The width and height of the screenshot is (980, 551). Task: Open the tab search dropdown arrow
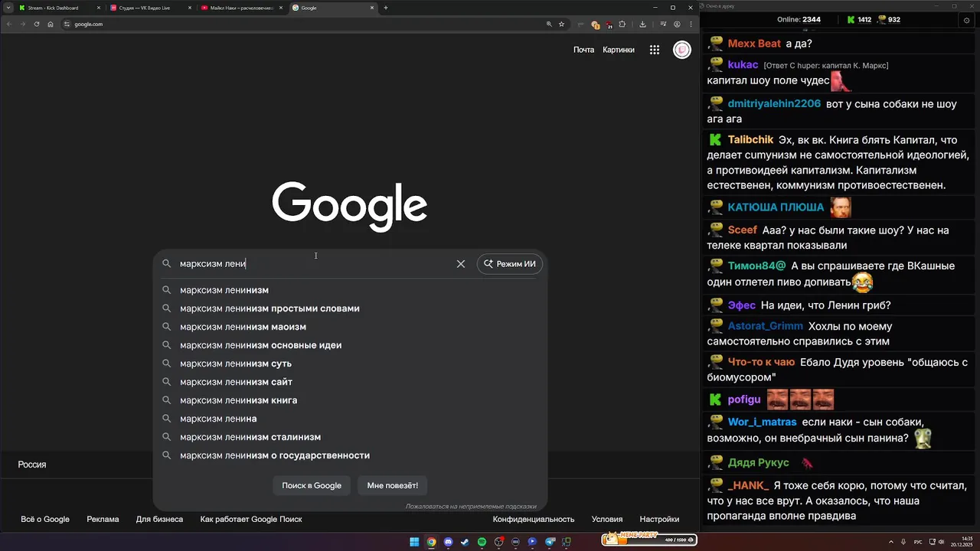8,8
